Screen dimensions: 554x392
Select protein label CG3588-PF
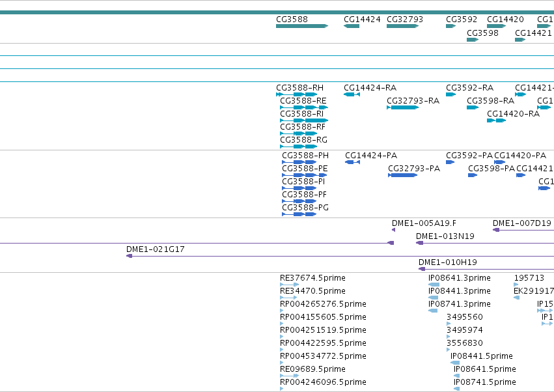click(304, 195)
